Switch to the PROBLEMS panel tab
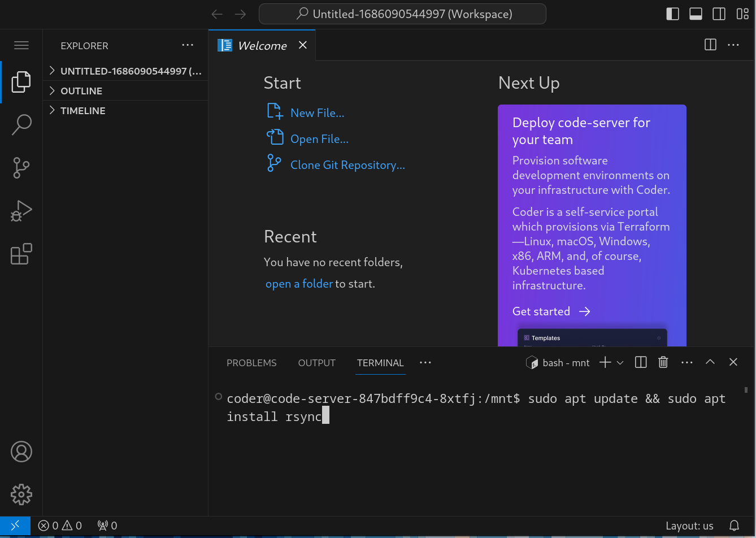 [251, 363]
